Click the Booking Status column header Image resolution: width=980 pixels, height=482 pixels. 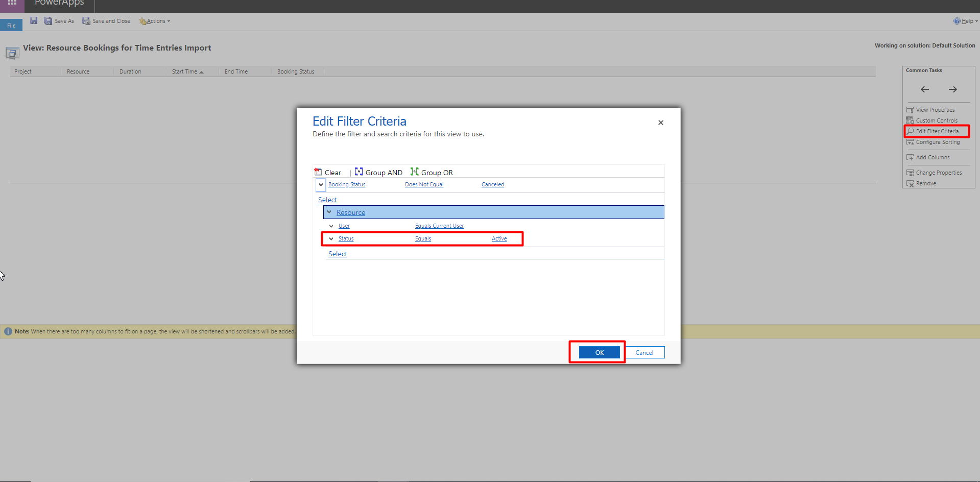tap(296, 71)
